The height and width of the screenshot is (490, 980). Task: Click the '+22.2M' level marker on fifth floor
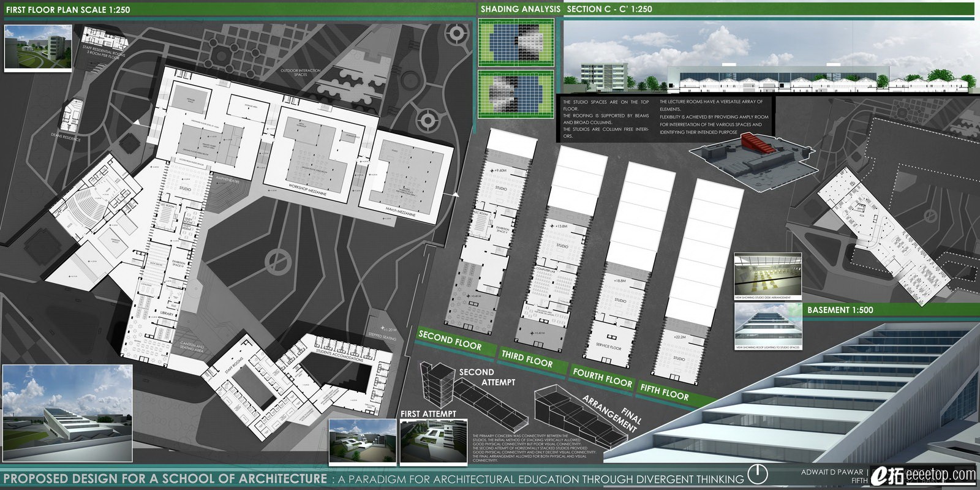[679, 337]
